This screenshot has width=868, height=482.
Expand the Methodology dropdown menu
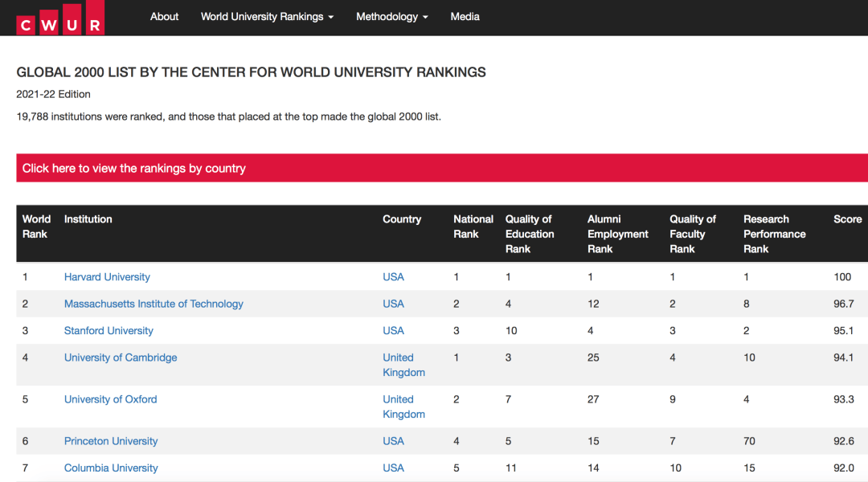point(392,17)
